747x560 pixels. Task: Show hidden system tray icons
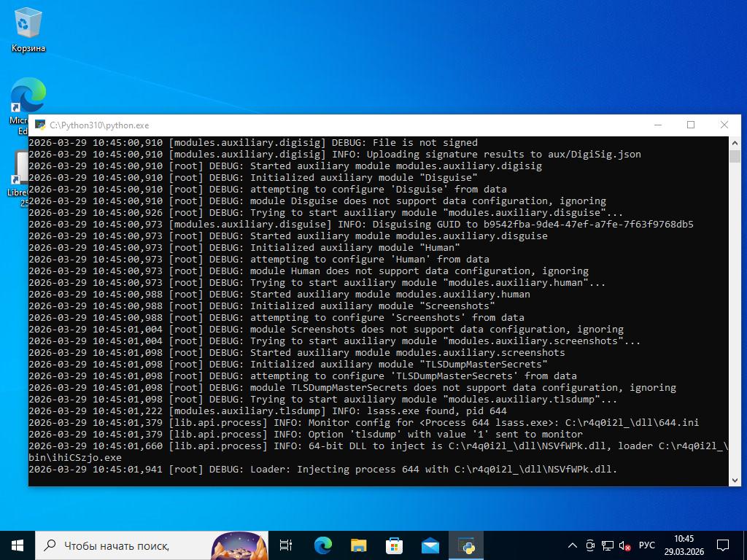click(573, 545)
